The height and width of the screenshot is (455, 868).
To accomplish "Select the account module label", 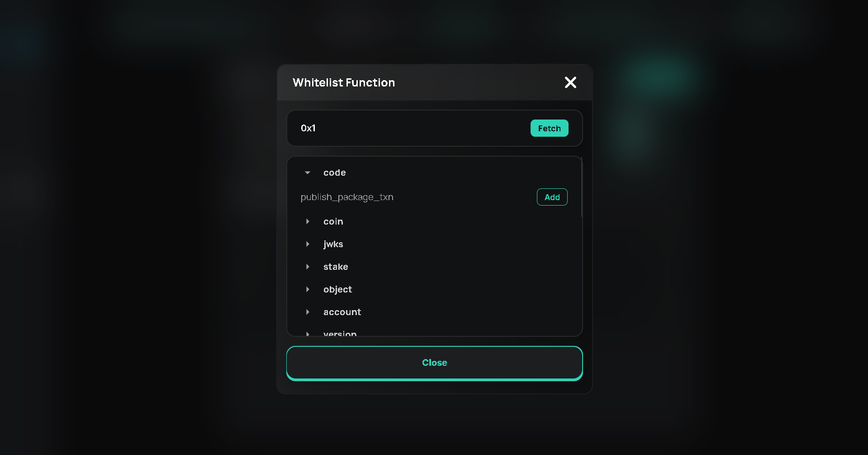I will pos(342,312).
